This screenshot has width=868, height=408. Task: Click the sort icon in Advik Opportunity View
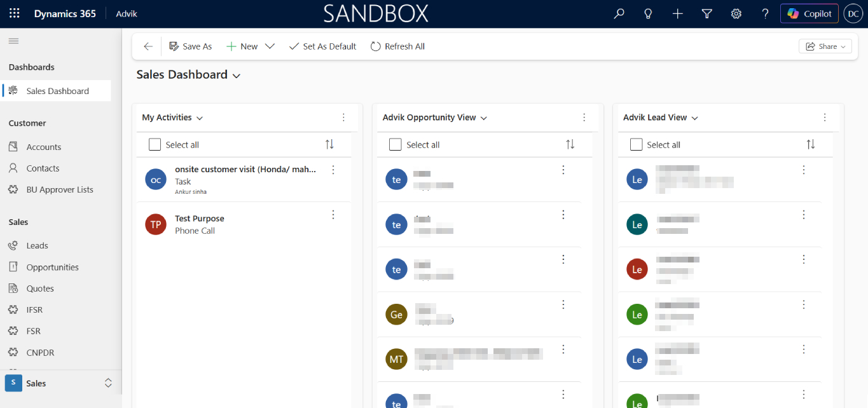tap(570, 145)
